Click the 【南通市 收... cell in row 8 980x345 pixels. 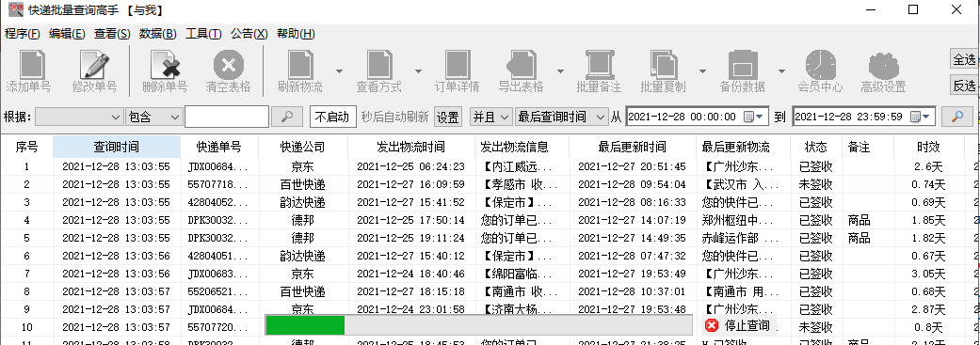[521, 292]
